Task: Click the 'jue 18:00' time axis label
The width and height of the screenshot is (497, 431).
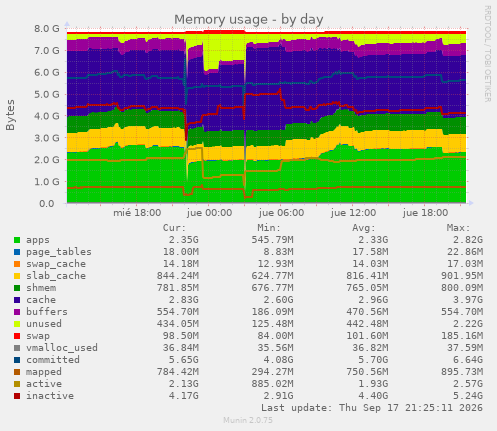Action: (425, 213)
